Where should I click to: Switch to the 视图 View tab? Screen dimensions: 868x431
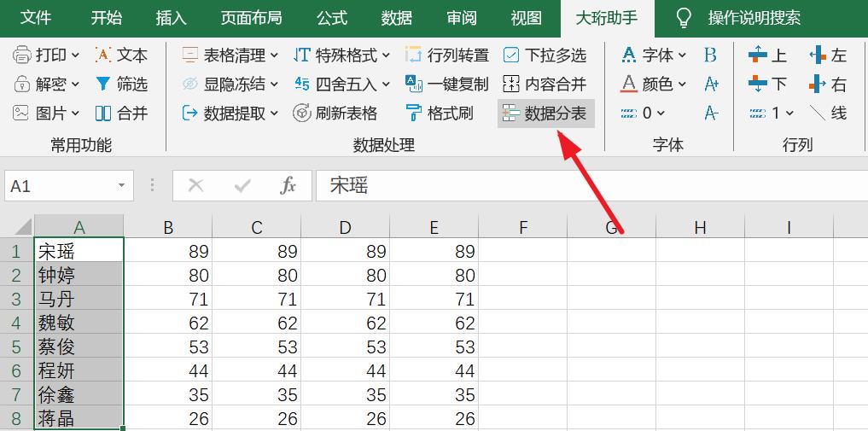click(x=526, y=18)
